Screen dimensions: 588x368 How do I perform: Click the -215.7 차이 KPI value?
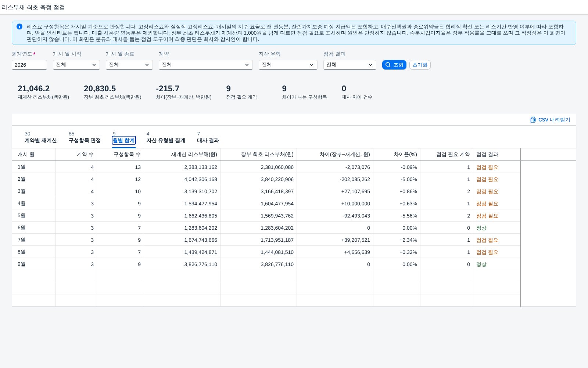168,89
